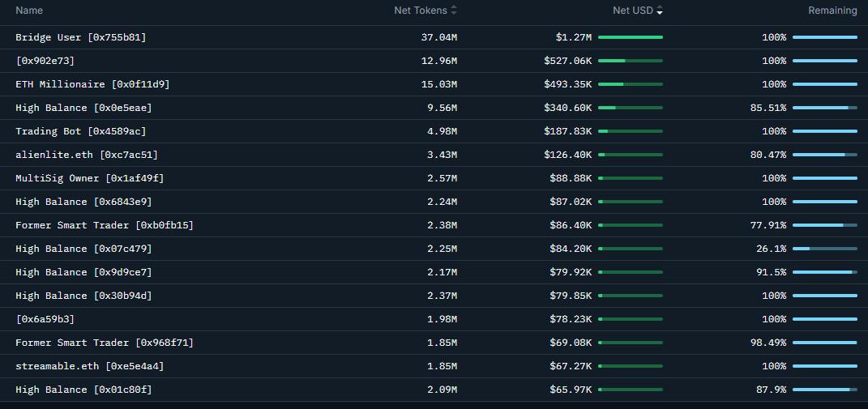Screen dimensions: 868x409
Task: Click the alienlite.eth [0xc7ac51] name
Action: coord(87,155)
